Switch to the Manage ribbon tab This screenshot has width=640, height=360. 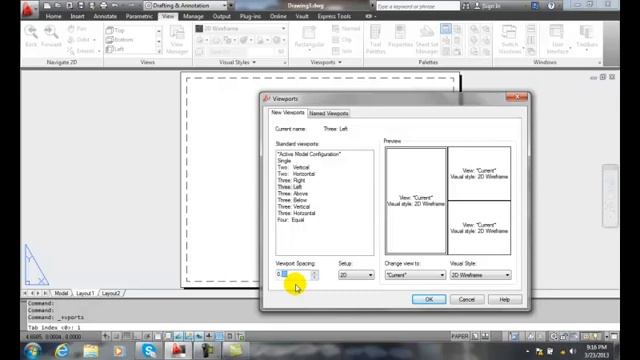193,16
